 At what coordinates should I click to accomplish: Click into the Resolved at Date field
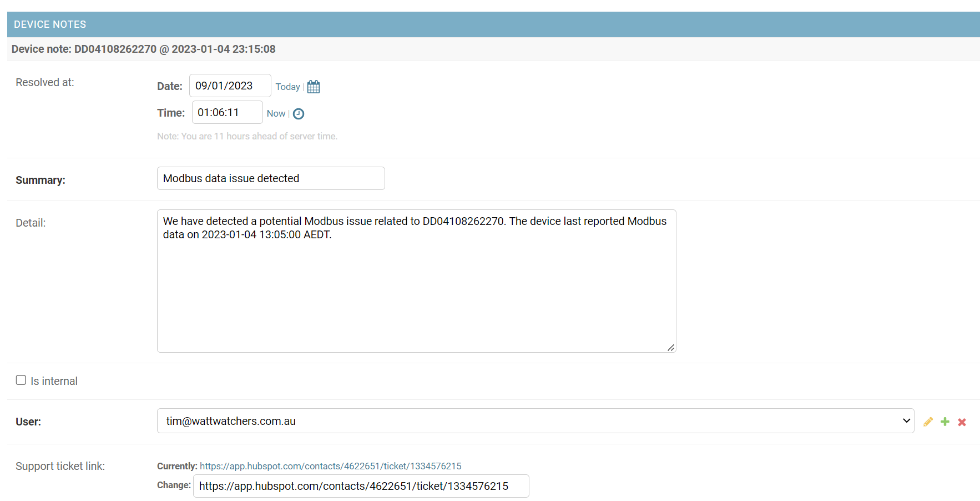[230, 86]
